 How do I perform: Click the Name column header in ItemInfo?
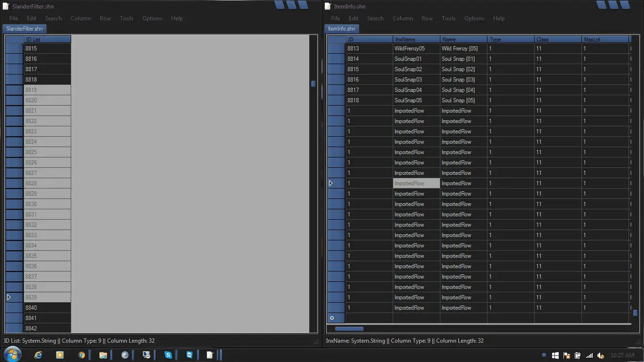[463, 40]
